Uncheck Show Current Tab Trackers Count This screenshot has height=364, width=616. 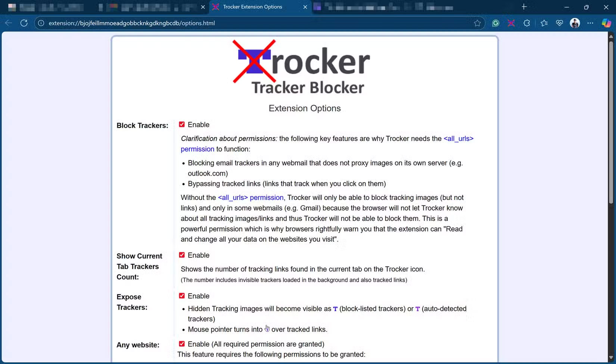point(182,255)
